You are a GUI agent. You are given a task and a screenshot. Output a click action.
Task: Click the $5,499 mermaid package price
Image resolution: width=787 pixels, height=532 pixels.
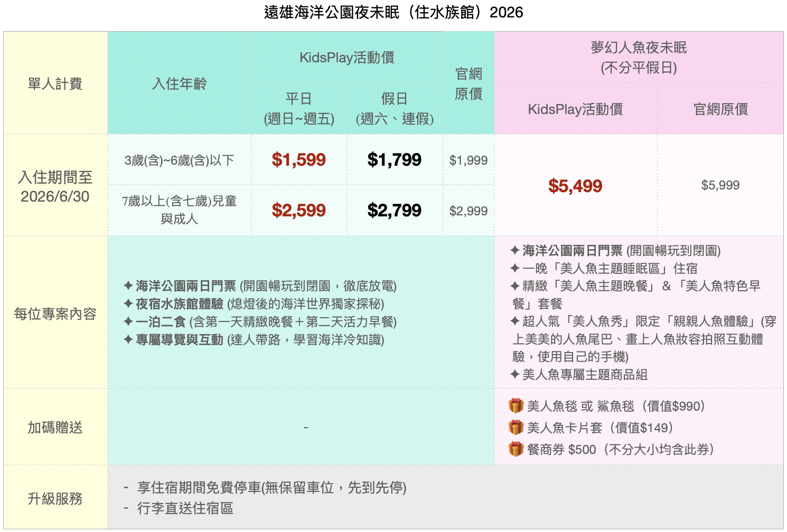(575, 186)
